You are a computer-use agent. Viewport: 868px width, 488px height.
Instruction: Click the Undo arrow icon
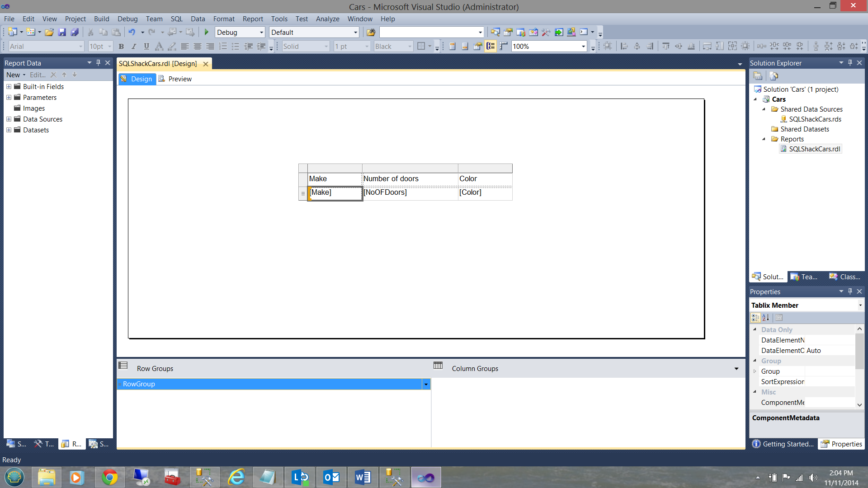click(x=132, y=32)
